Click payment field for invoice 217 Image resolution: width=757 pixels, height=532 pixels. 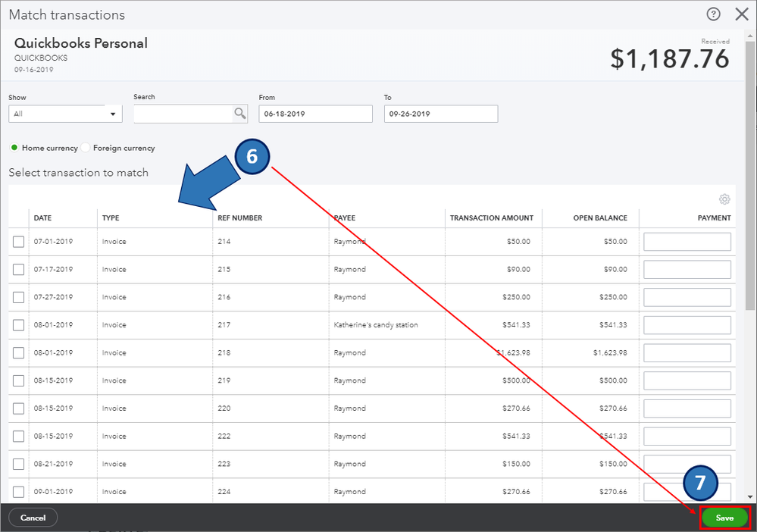tap(687, 325)
